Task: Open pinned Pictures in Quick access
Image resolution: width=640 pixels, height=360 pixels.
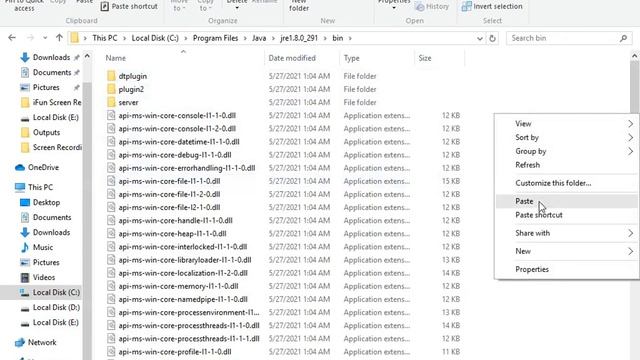Action: 46,87
